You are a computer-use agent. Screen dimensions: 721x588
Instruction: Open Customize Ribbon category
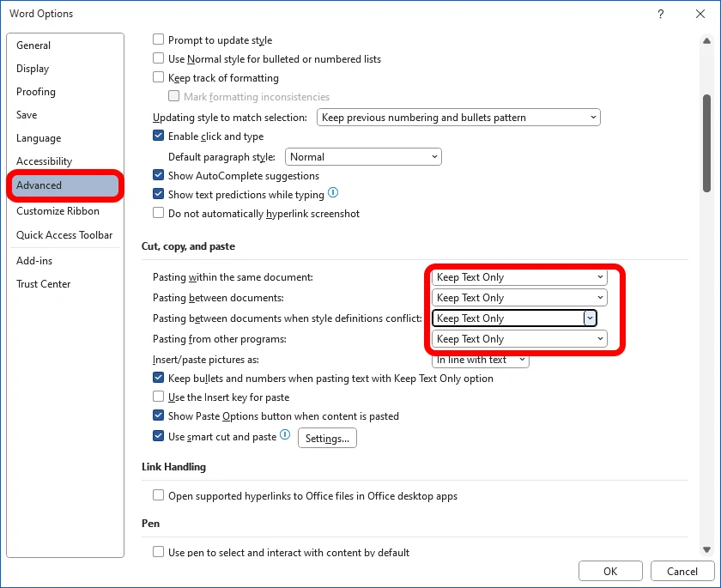(58, 211)
